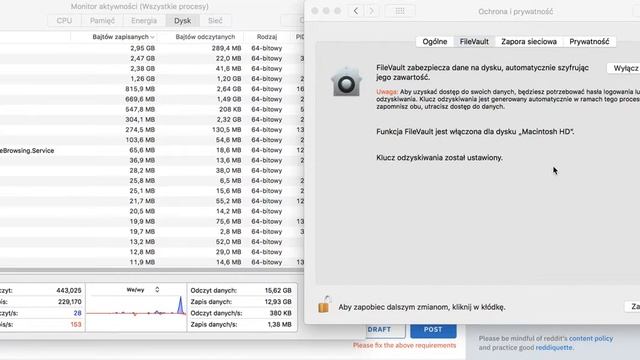Select row with 2,95 GB written
Image resolution: width=640 pixels, height=360 pixels.
pyautogui.click(x=152, y=48)
